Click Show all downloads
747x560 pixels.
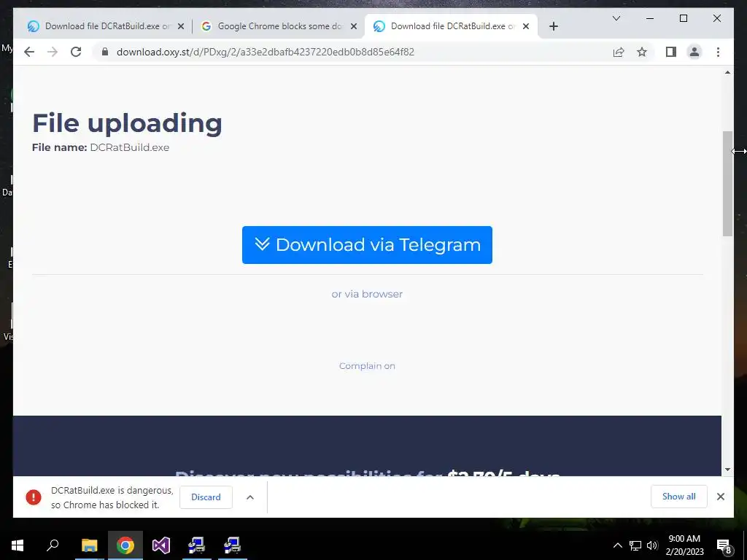(678, 497)
